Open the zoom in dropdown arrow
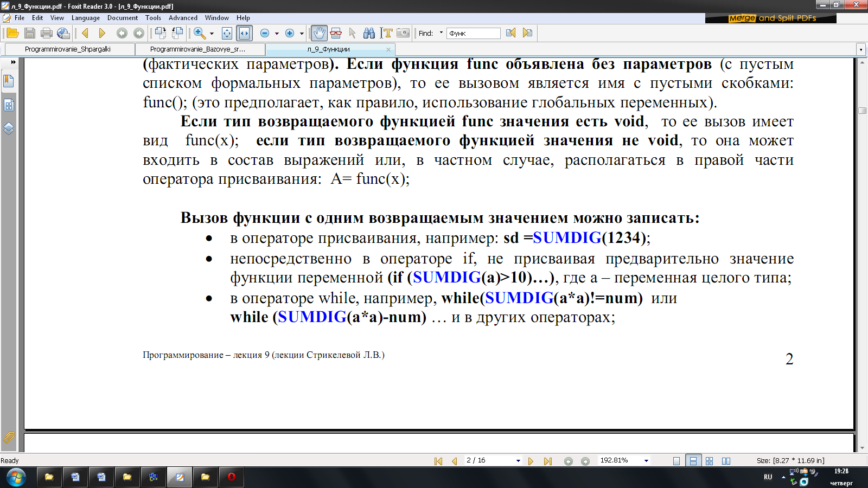This screenshot has height=488, width=868. pyautogui.click(x=302, y=34)
